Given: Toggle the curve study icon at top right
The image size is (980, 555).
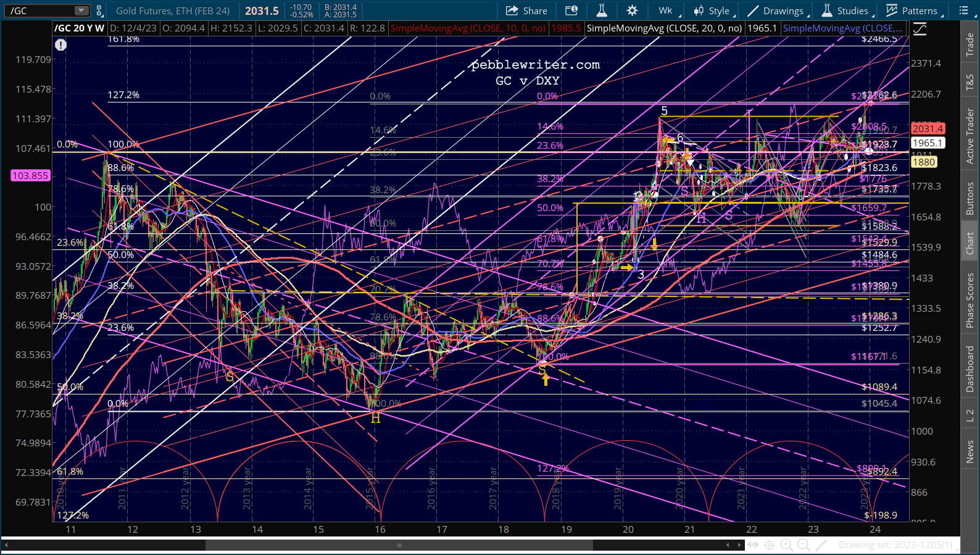Looking at the screenshot, I should point(920,29).
